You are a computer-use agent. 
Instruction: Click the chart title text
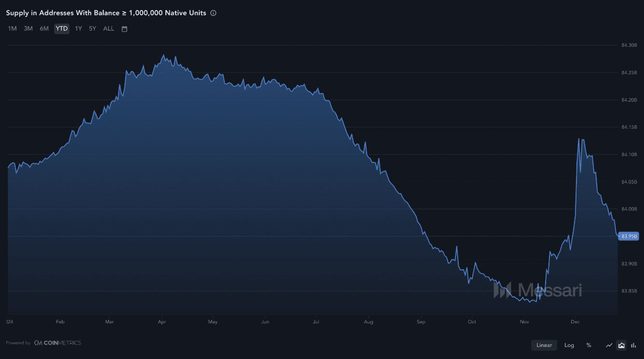106,13
